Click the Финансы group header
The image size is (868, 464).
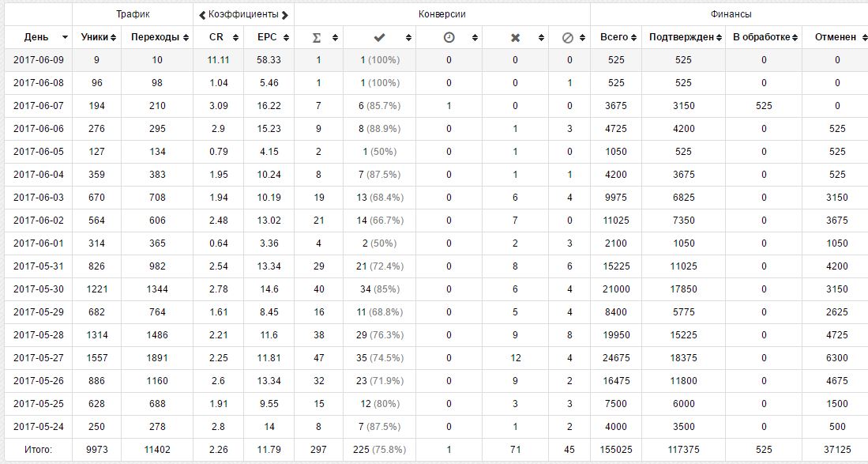(731, 14)
